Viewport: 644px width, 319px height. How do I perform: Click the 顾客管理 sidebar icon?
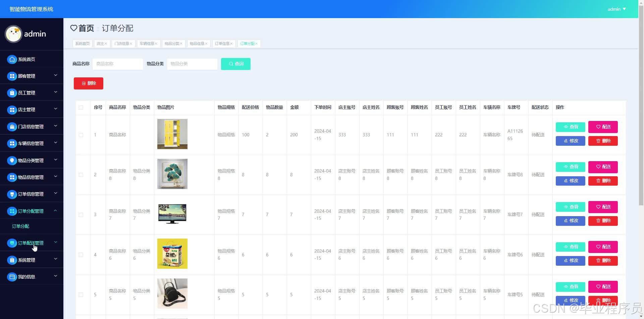(x=12, y=76)
